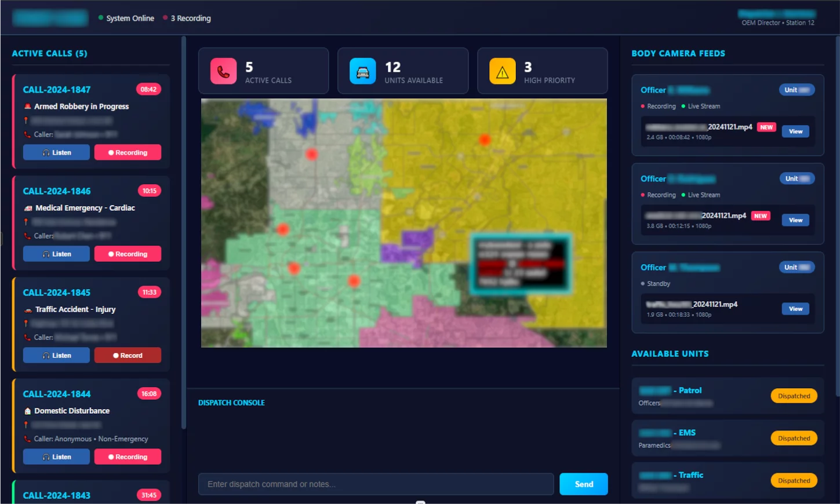Click the yellow warning High Priority icon
This screenshot has width=840, height=504.
pos(502,71)
